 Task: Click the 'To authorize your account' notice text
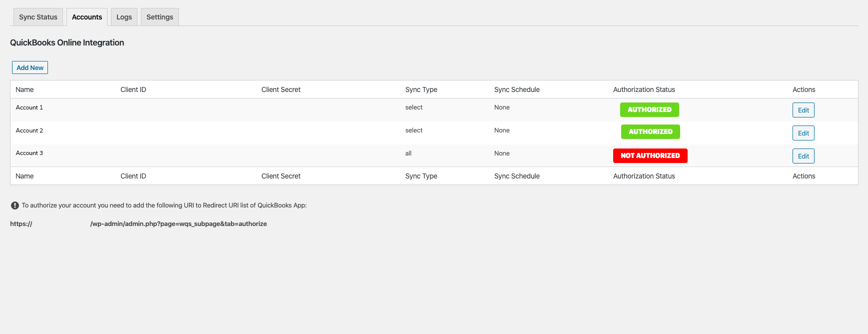tap(164, 205)
